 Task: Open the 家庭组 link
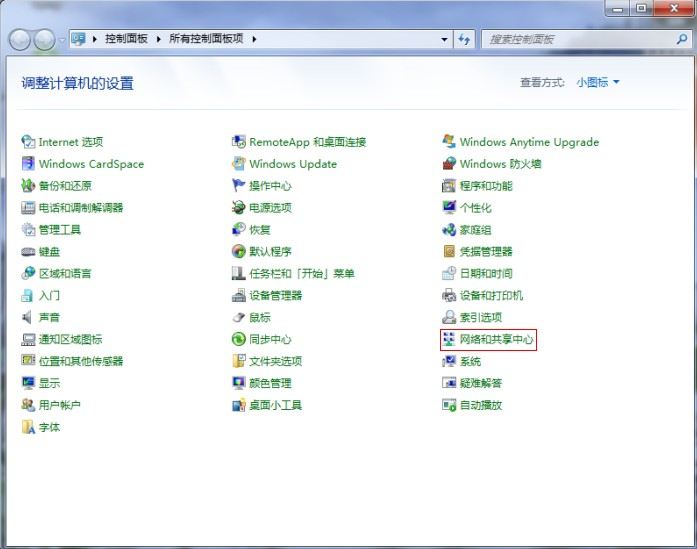(x=476, y=230)
